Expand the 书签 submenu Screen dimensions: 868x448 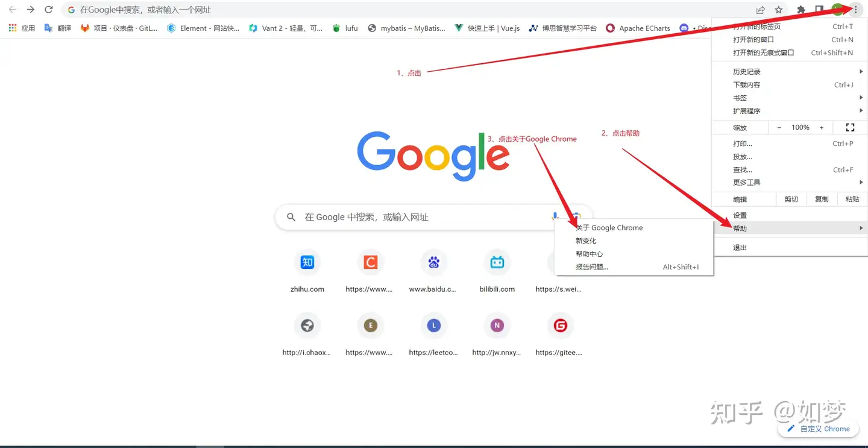click(790, 98)
